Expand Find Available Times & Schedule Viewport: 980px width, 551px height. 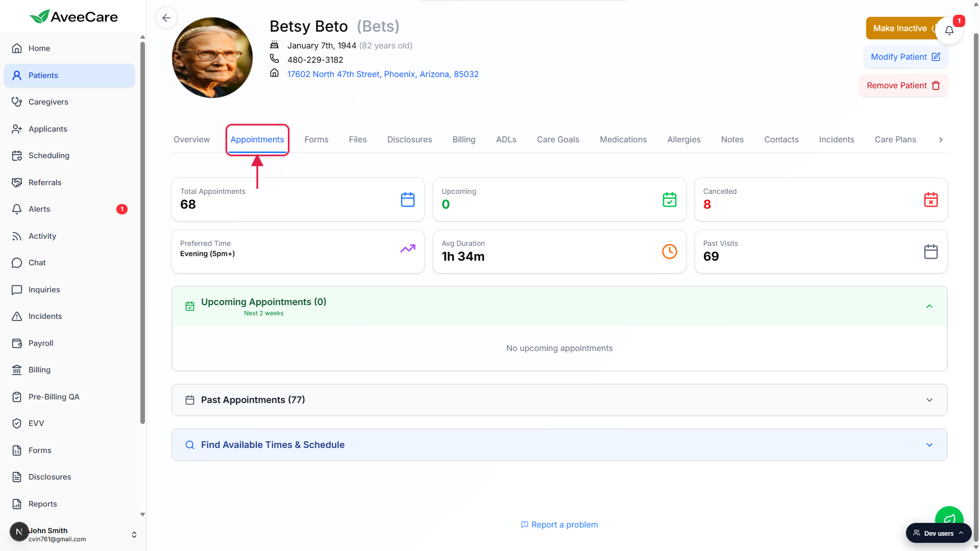pos(929,445)
